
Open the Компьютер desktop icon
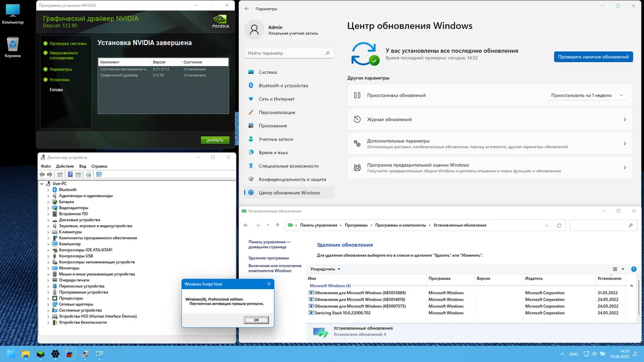coord(13,14)
